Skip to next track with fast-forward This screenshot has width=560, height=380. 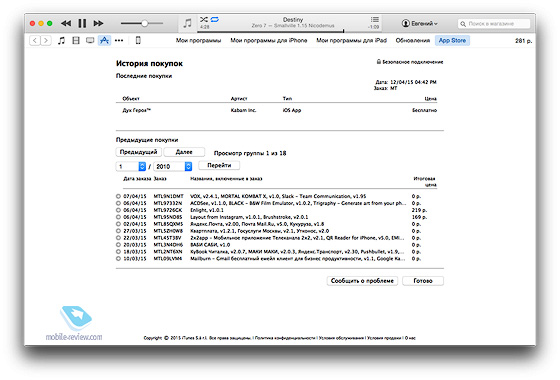coord(98,24)
